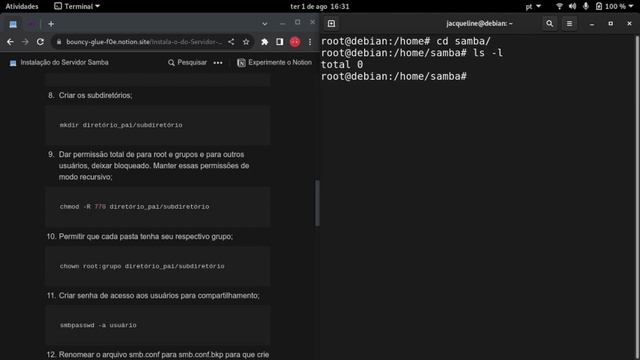The width and height of the screenshot is (640, 360).
Task: Click the smbpasswd -a usuário code block
Action: click(x=158, y=325)
